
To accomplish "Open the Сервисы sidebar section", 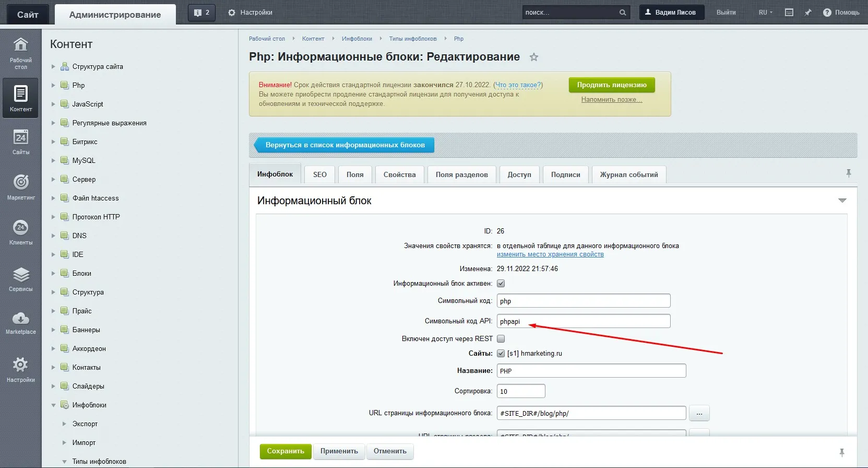I will point(21,279).
